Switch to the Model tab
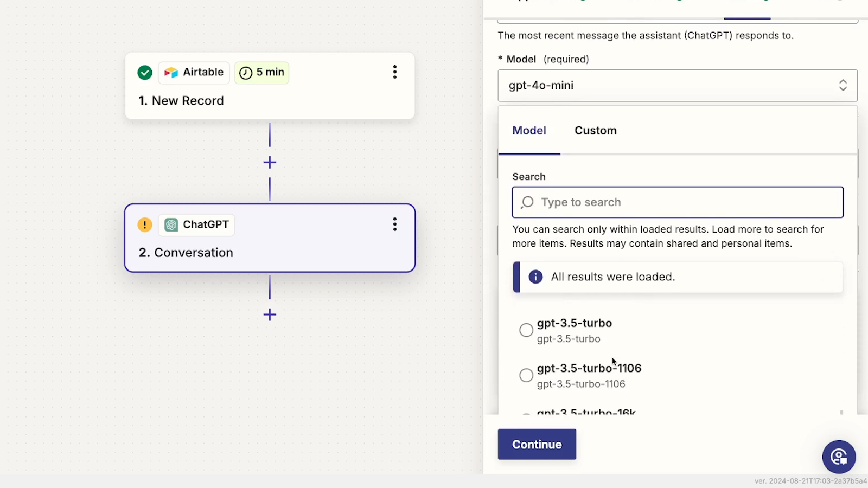Screen dimensions: 868x488 (529, 131)
